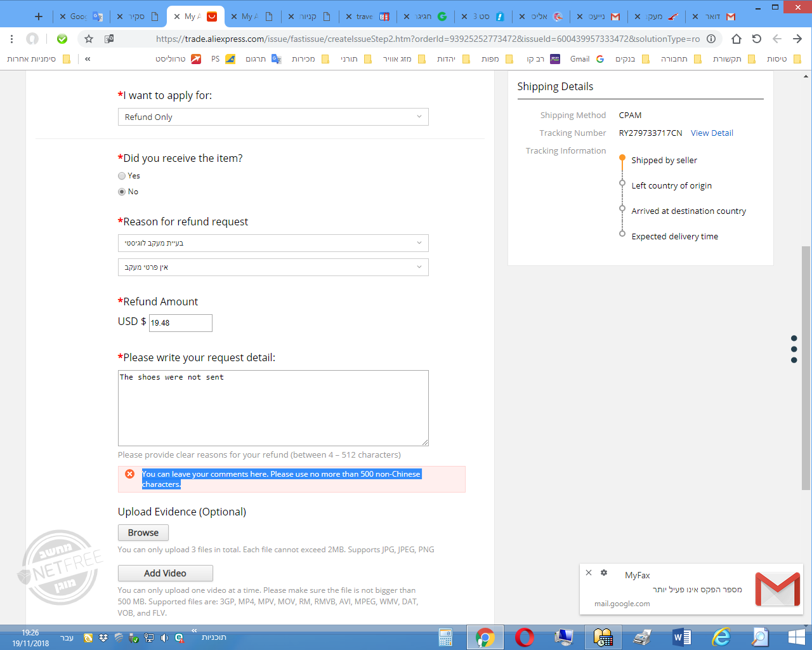Expand the first refund reason dropdown
This screenshot has height=650, width=812.
(273, 242)
